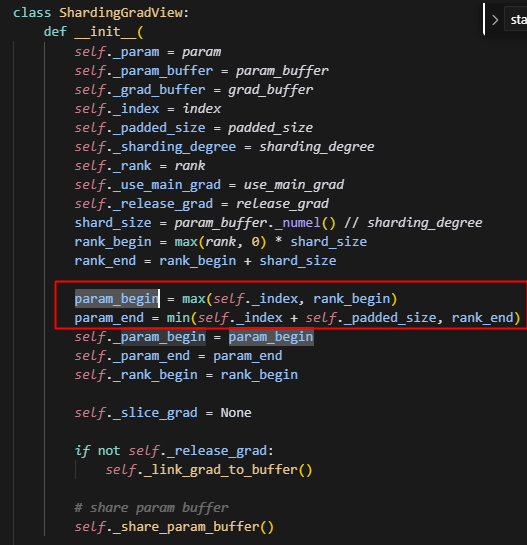Click class name 'ShardingGradView'

pos(121,13)
